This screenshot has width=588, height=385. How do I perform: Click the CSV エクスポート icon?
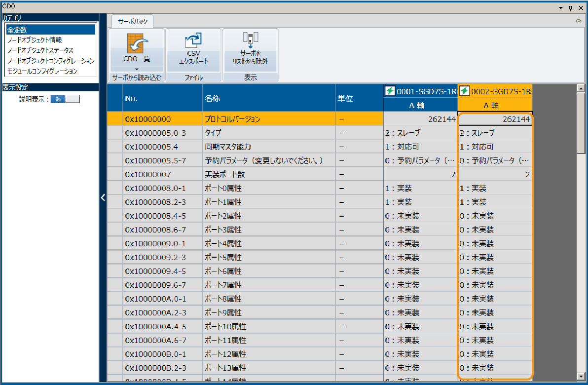193,41
